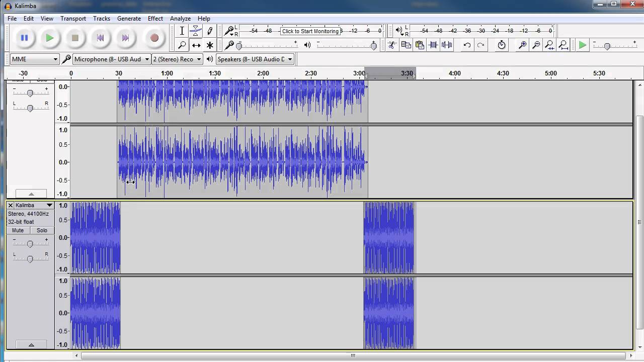Viewport: 644px width, 362px height.
Task: Collapse the upper track with its arrow button
Action: (x=31, y=194)
